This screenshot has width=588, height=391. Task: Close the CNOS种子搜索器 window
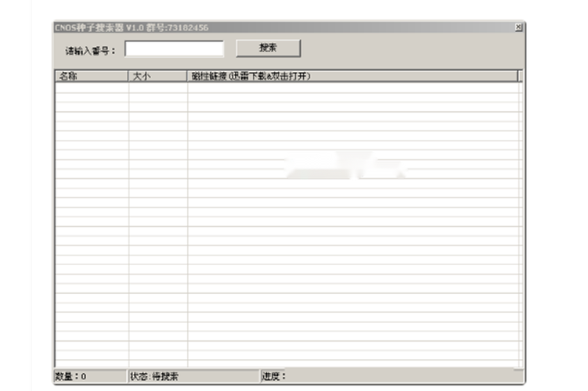tap(518, 27)
